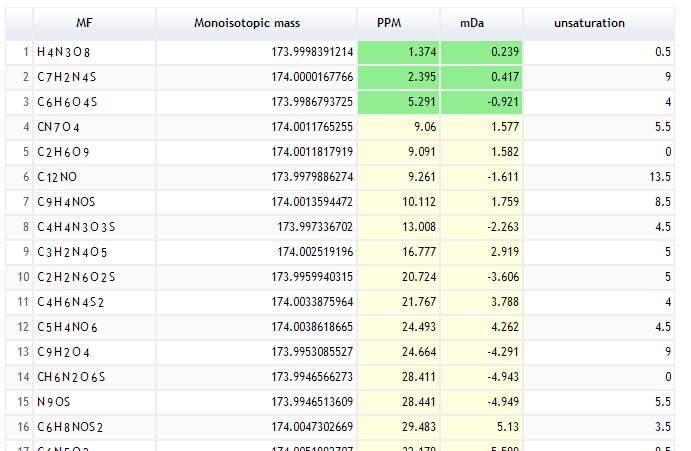Select the H4N3O8 formula row
This screenshot has height=451, width=691.
point(340,52)
